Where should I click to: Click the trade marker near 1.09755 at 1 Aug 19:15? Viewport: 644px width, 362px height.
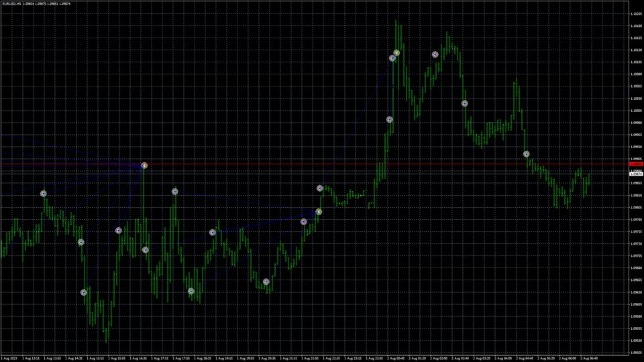[x=213, y=233]
